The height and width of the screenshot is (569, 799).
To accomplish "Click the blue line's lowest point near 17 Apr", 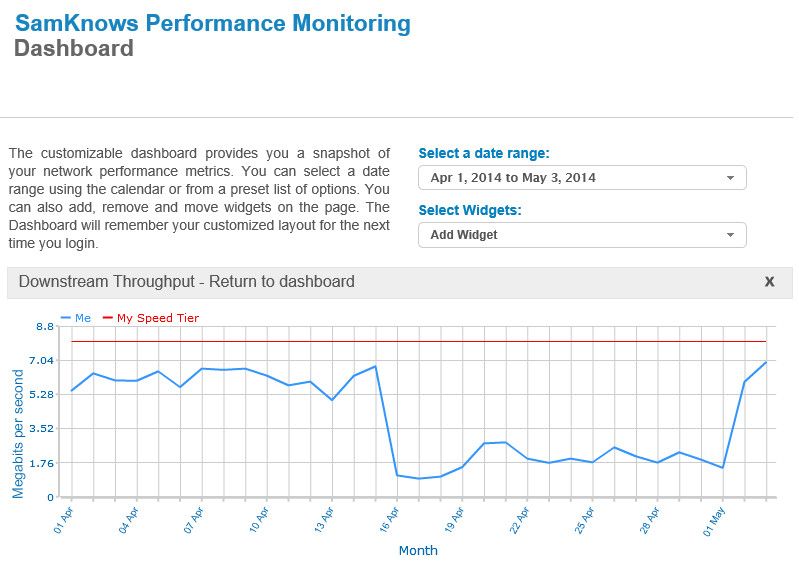I will (x=419, y=478).
